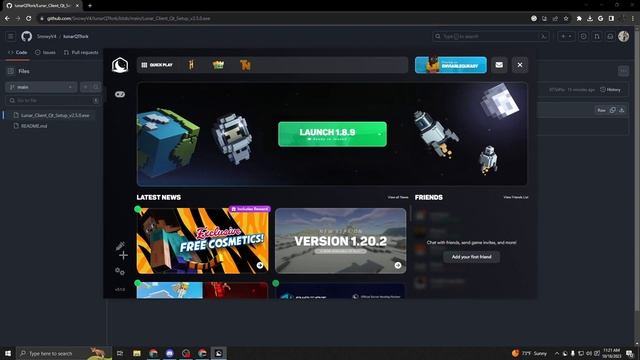Select the orange elephant server icon

click(x=245, y=65)
